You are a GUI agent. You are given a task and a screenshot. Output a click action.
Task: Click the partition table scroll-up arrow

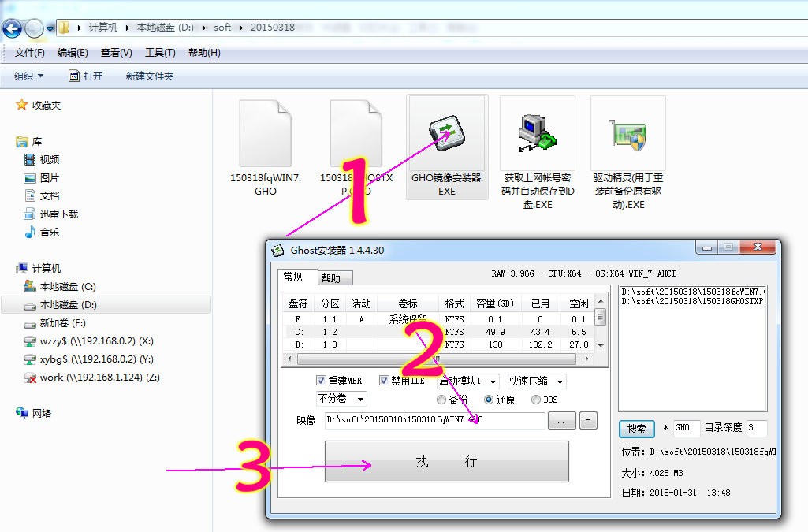[600, 300]
